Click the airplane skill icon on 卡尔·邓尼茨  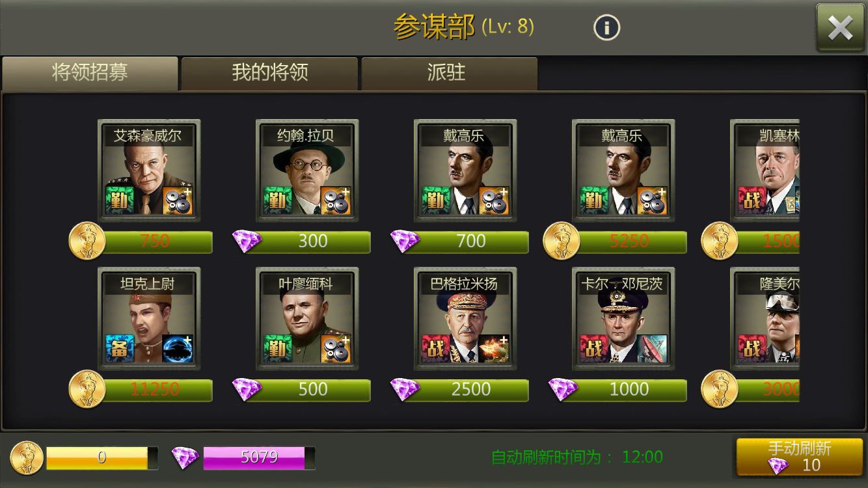pyautogui.click(x=652, y=348)
